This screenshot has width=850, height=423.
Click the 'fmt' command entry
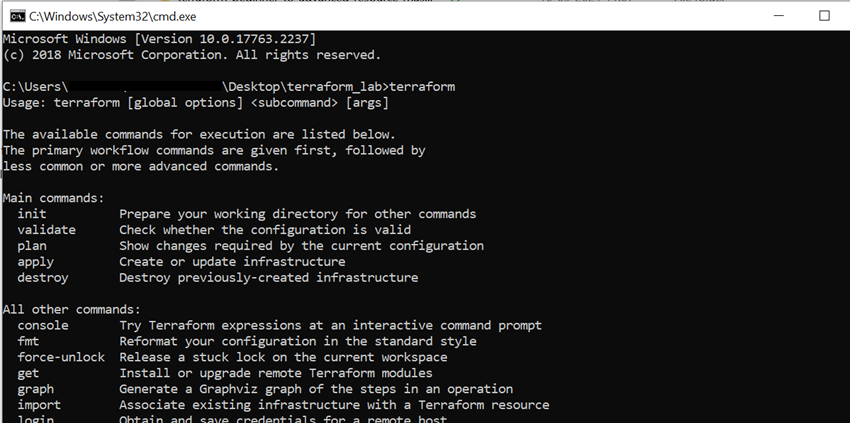pyautogui.click(x=28, y=341)
